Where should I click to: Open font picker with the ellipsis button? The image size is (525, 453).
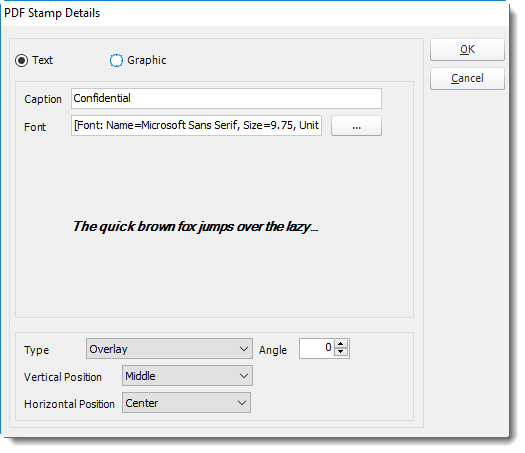[x=356, y=126]
